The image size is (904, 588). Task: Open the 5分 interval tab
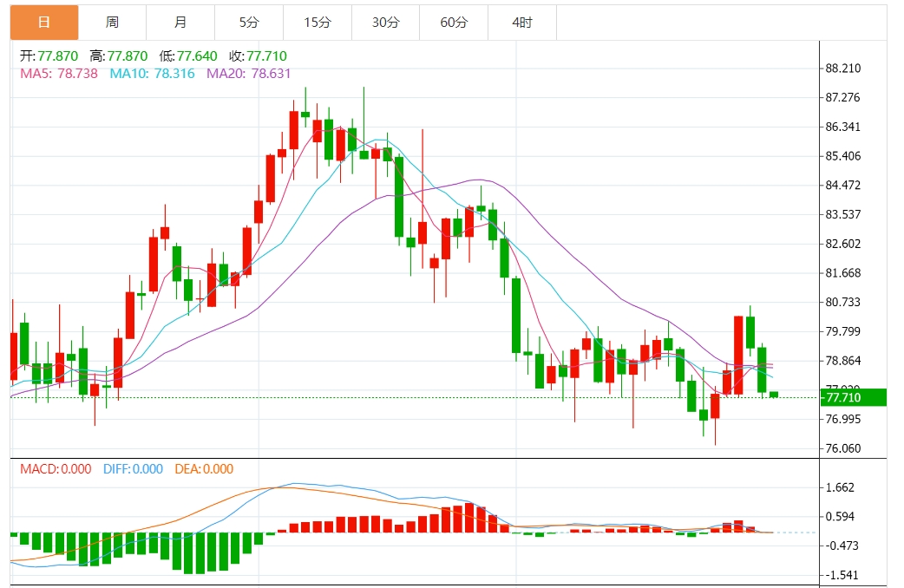tap(249, 23)
